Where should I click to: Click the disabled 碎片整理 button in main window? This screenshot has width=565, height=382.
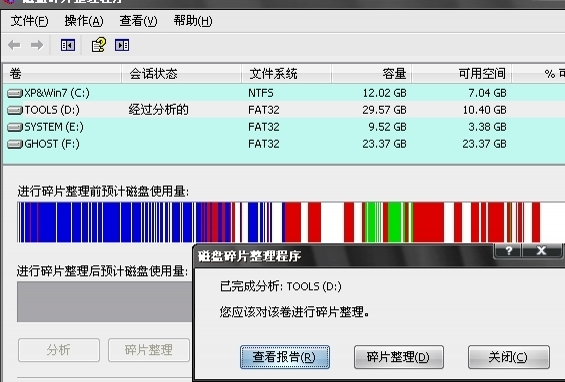point(149,350)
